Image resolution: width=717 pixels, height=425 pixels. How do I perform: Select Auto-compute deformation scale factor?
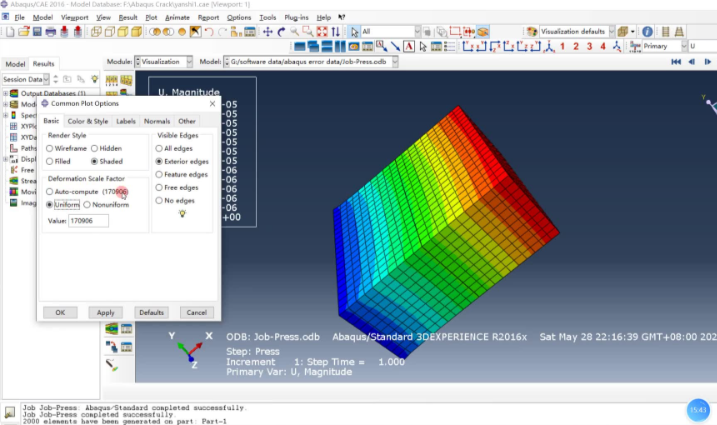(50, 191)
